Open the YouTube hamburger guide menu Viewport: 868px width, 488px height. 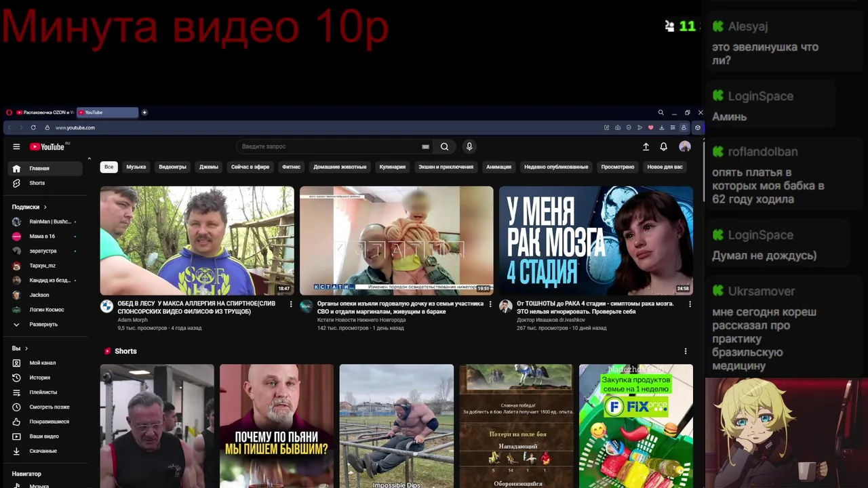pos(16,146)
